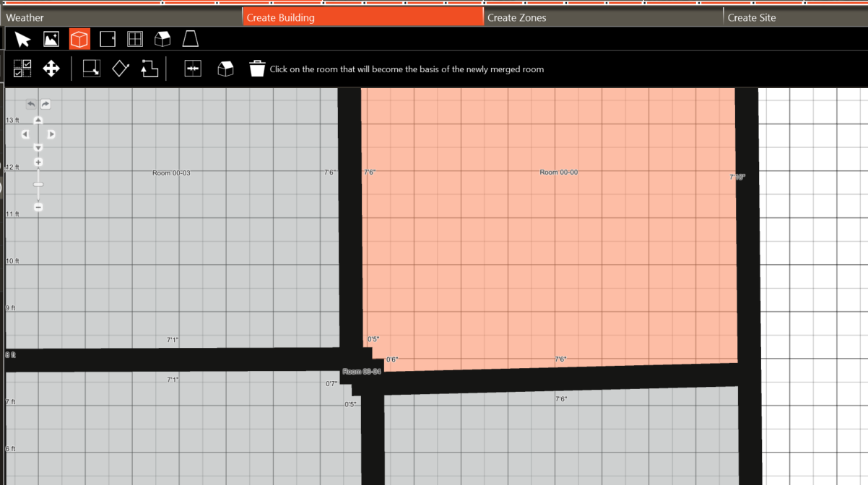Open the Create Site tab

pyautogui.click(x=796, y=17)
